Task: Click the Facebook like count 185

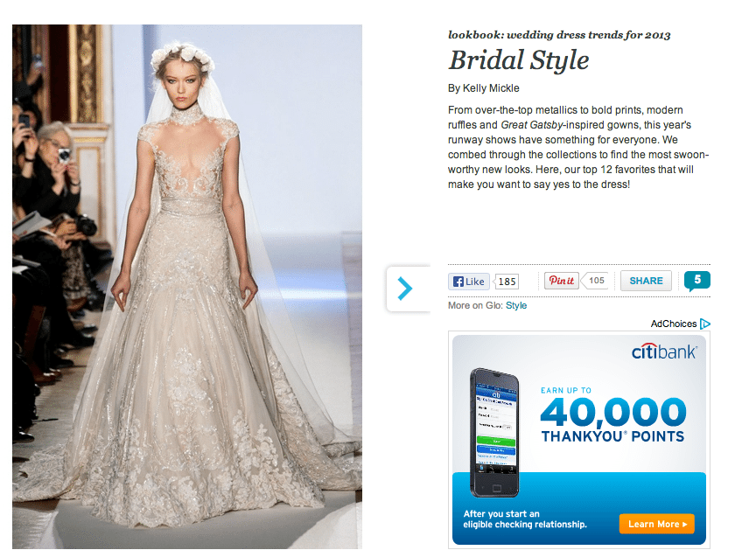Action: (507, 282)
